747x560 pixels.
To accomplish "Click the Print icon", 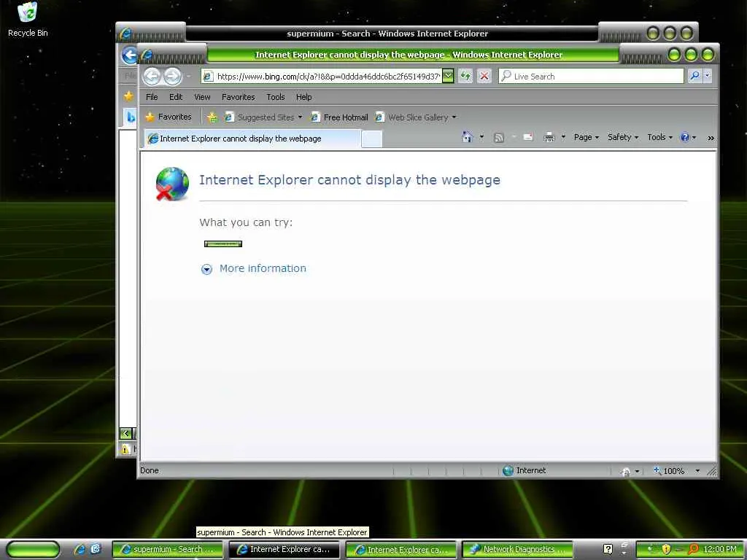I will (x=549, y=138).
